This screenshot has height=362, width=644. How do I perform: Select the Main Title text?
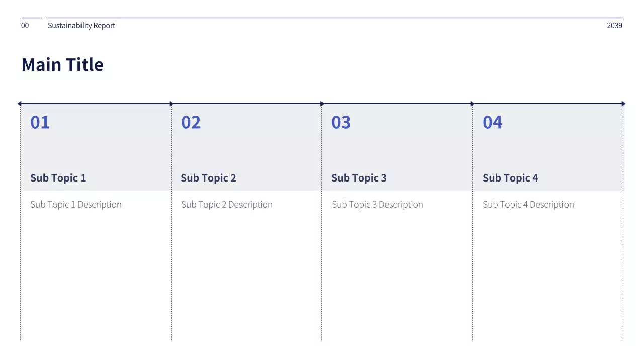pyautogui.click(x=62, y=65)
